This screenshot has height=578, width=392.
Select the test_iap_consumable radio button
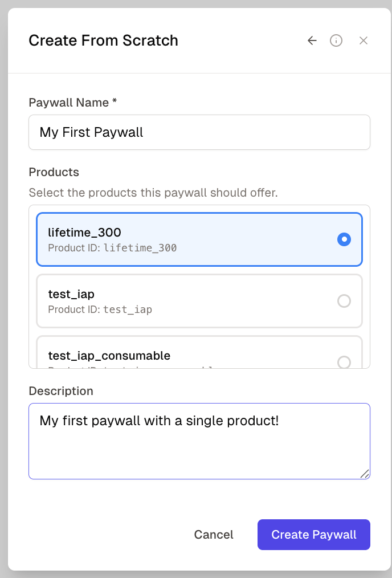[344, 362]
